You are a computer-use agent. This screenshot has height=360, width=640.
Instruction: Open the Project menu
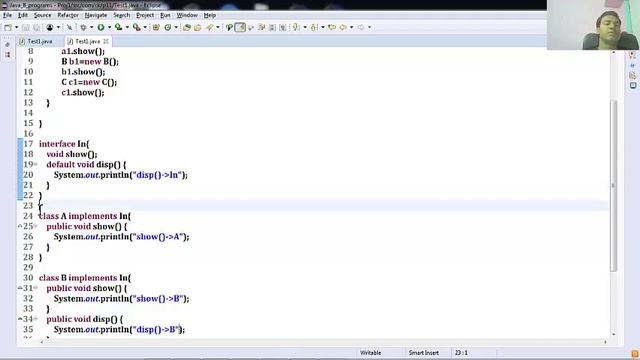145,15
